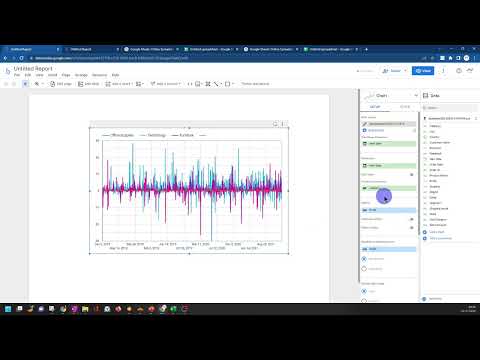This screenshot has width=480, height=360.
Task: Open the green Dimension field chip
Action: point(389,166)
